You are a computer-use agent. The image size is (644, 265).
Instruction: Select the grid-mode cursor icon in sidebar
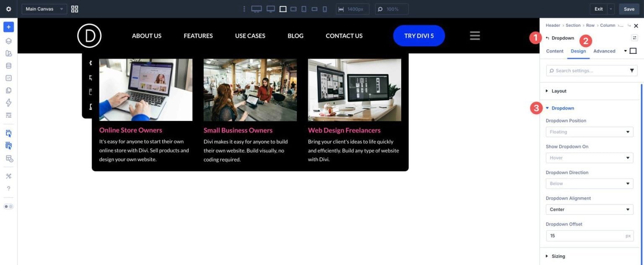pyautogui.click(x=8, y=146)
